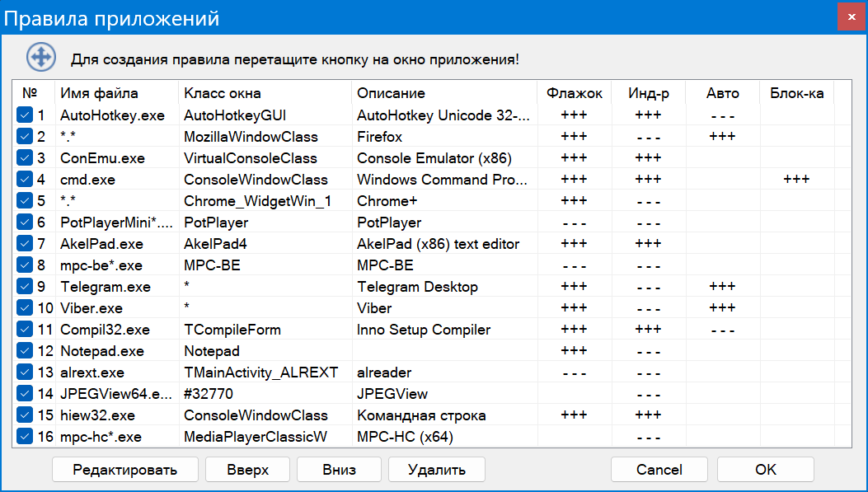
Task: Click Флажок +++ in hiew32.exe row
Action: pyautogui.click(x=574, y=415)
